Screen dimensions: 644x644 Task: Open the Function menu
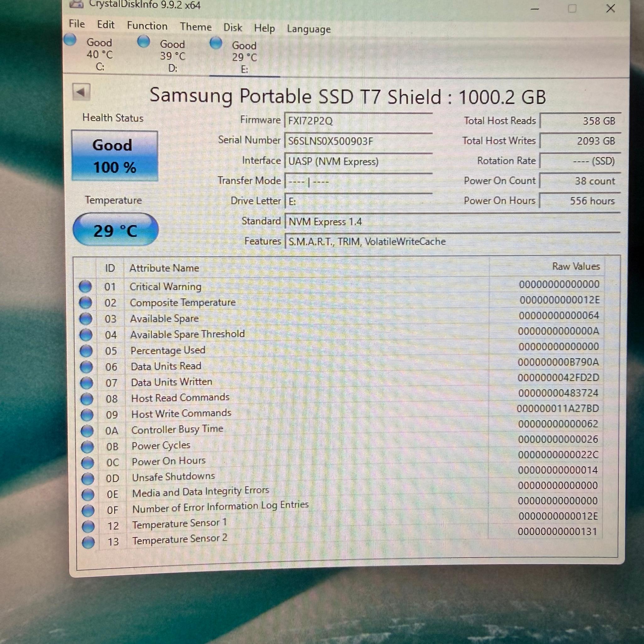[x=147, y=26]
